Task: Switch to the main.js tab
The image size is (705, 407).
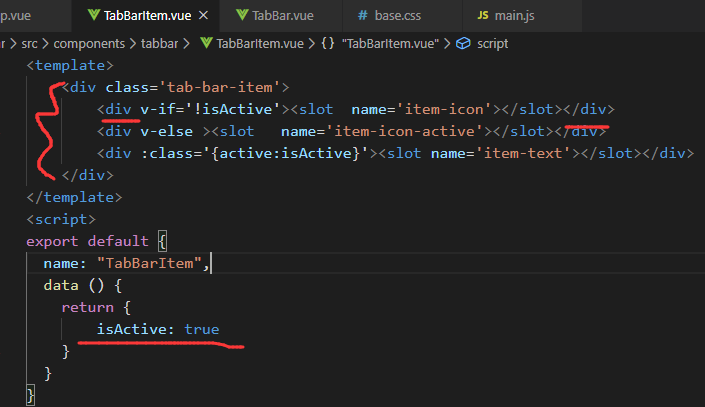Action: tap(520, 16)
